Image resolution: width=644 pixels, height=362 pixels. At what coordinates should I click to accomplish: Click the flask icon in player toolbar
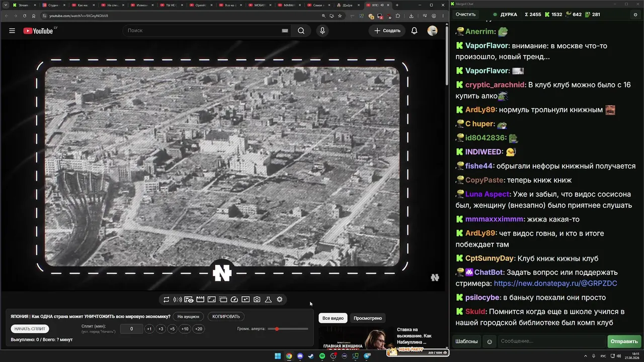(x=268, y=300)
